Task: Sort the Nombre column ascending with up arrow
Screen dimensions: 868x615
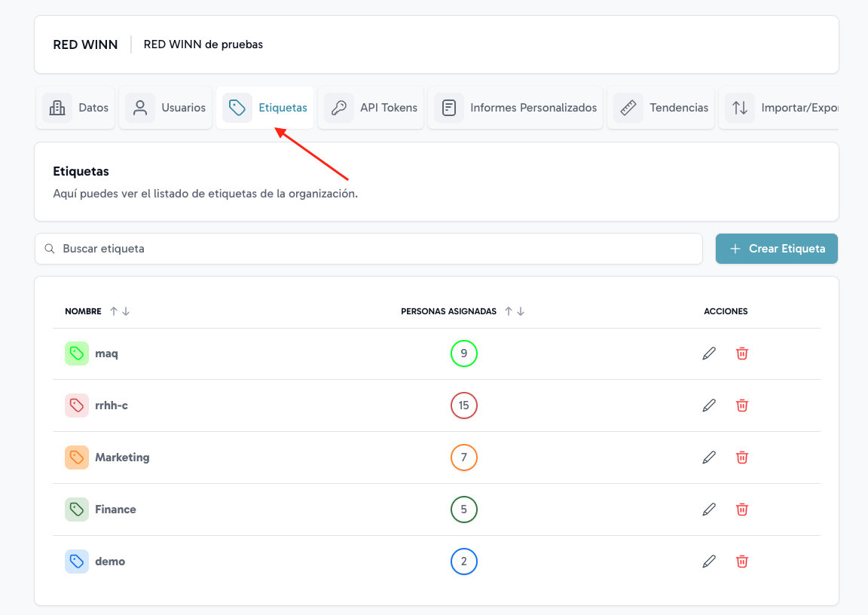Action: click(114, 311)
